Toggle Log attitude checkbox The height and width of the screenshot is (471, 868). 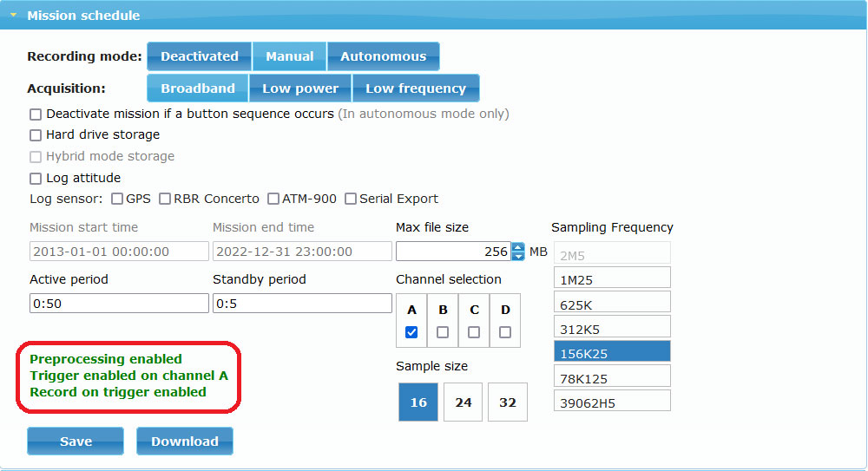[x=36, y=179]
